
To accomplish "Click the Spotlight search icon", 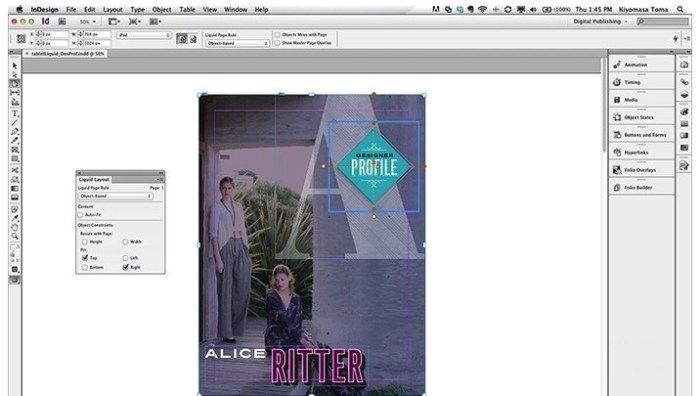I will (x=680, y=9).
